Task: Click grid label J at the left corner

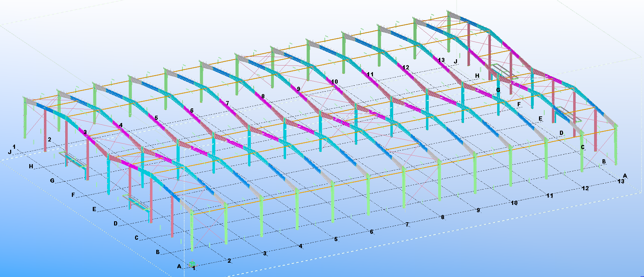Action: pos(10,152)
